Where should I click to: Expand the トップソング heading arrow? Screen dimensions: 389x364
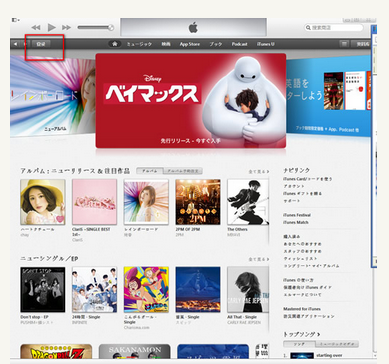[319, 334]
